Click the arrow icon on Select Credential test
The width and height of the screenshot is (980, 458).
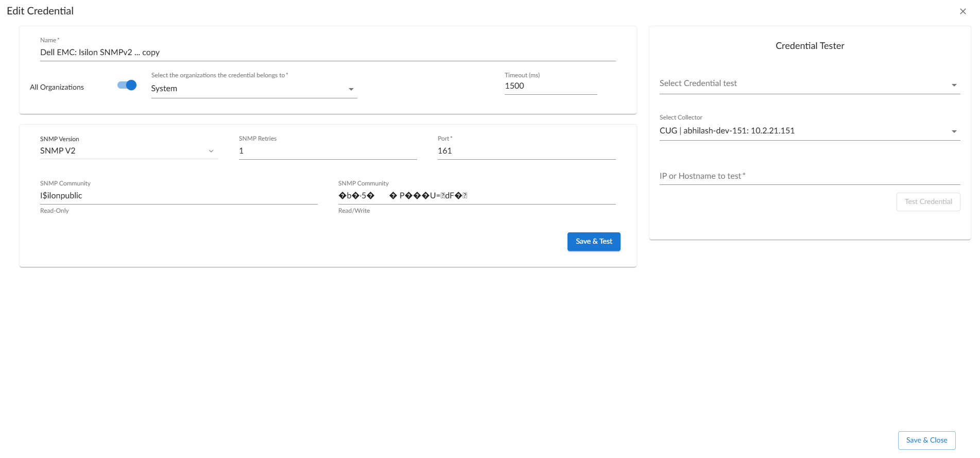(x=954, y=85)
